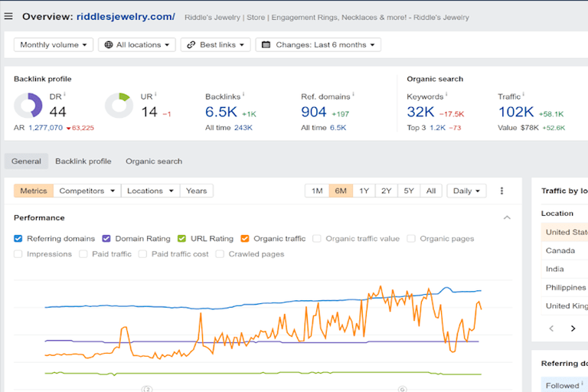Uncheck the Domain Rating checkbox
The image size is (588, 392).
click(106, 239)
